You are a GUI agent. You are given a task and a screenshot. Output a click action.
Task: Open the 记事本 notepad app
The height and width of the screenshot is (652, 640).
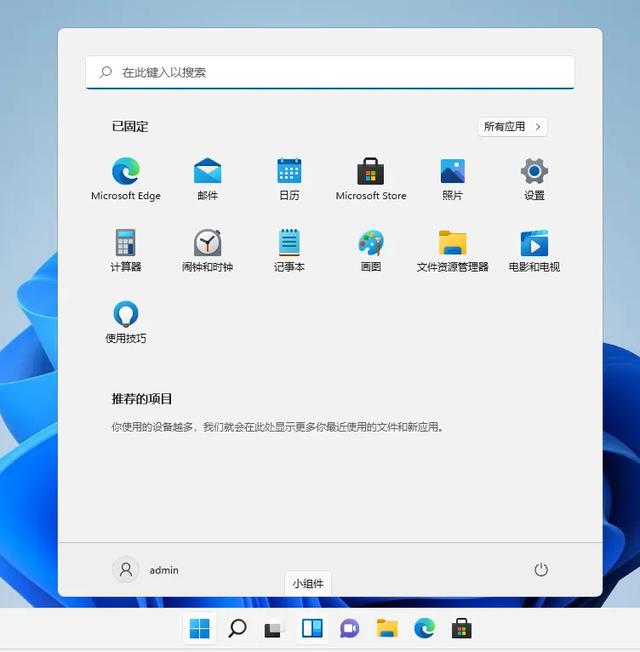pos(289,250)
